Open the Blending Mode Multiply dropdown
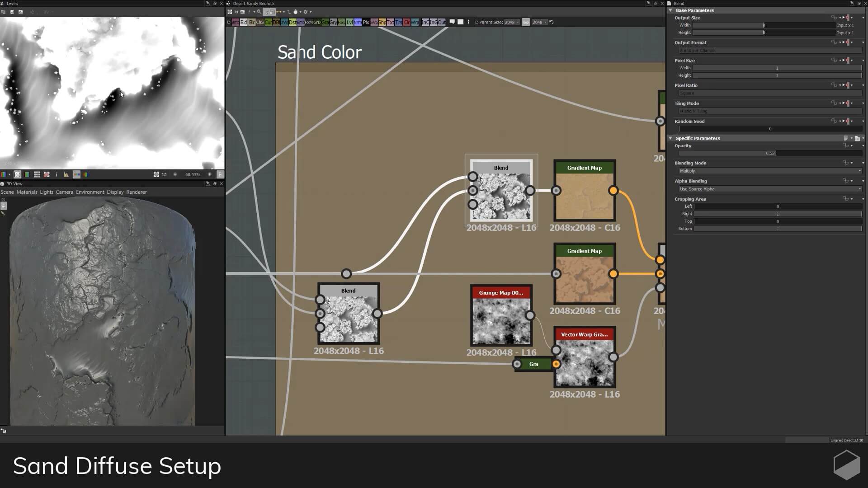Viewport: 868px width, 488px height. pyautogui.click(x=770, y=171)
